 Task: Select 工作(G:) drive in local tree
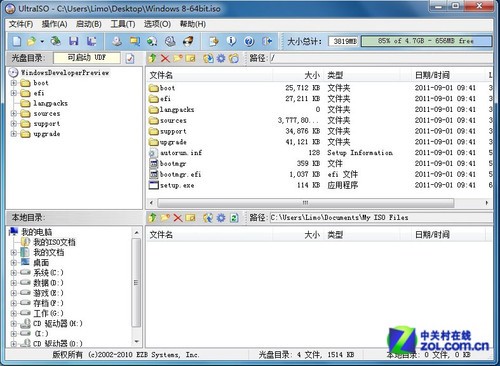48,313
